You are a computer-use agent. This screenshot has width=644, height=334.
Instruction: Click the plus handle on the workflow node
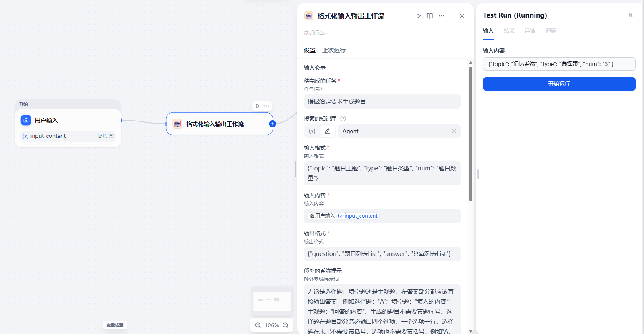click(273, 124)
